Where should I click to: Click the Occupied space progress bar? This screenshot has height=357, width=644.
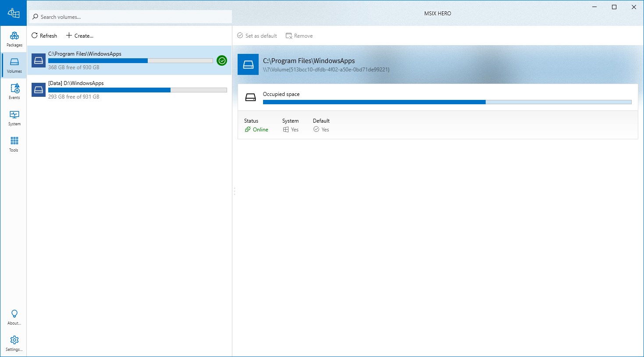447,102
